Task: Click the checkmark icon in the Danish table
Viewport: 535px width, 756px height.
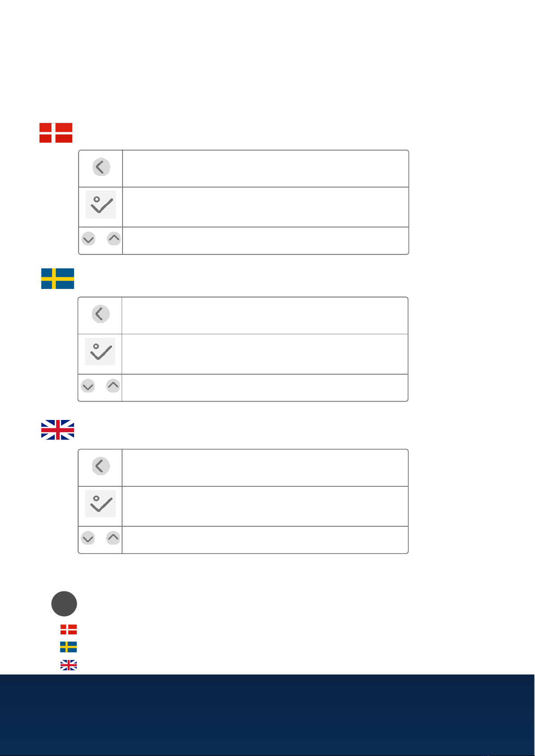Action: coord(101,205)
